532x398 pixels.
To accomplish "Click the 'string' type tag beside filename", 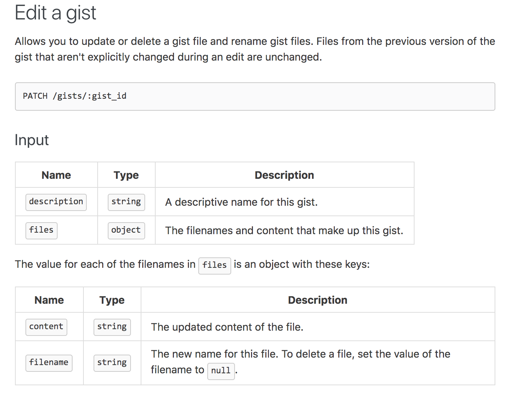I will pyautogui.click(x=112, y=363).
